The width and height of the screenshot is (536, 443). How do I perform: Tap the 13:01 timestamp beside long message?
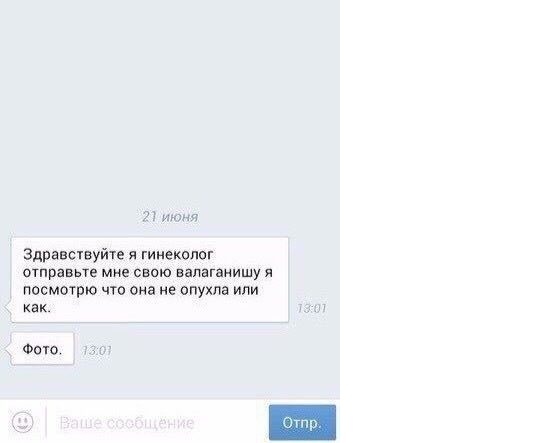pos(311,308)
